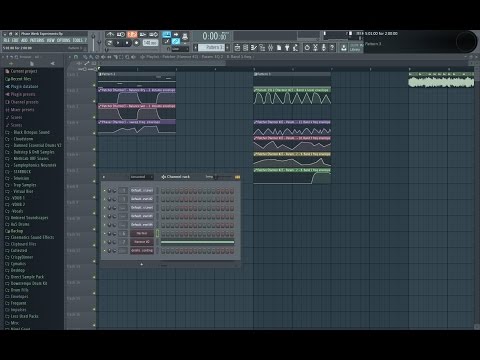Toggle mute LED of channel 7 row
Screen dimensions: 480x360
click(x=105, y=242)
